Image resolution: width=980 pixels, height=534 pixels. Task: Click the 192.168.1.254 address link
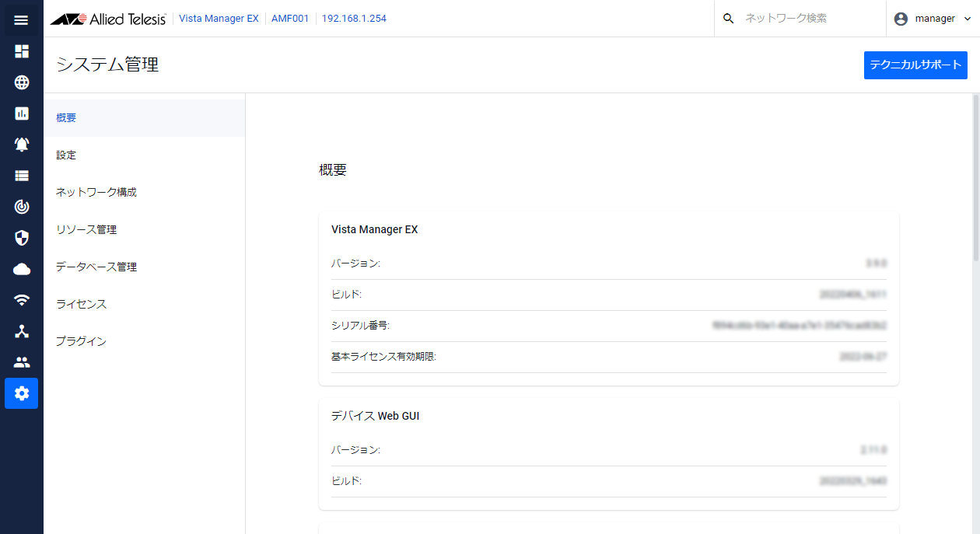[x=354, y=19]
